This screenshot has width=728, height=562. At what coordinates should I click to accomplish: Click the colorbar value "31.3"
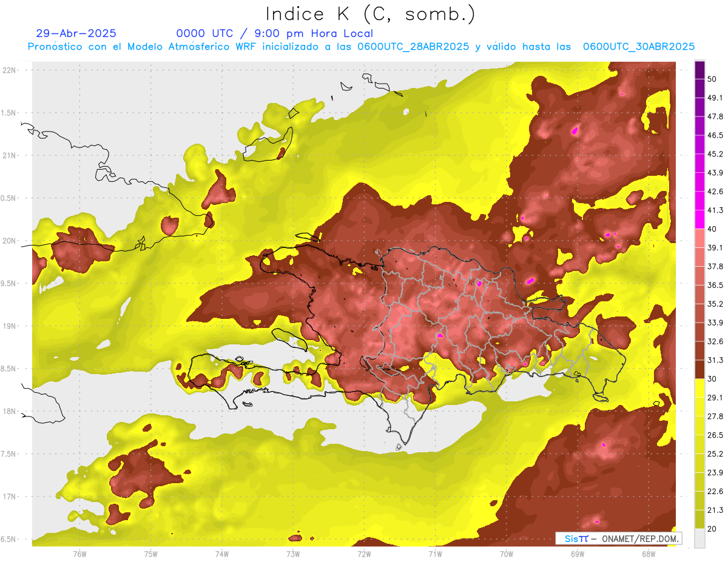point(715,360)
